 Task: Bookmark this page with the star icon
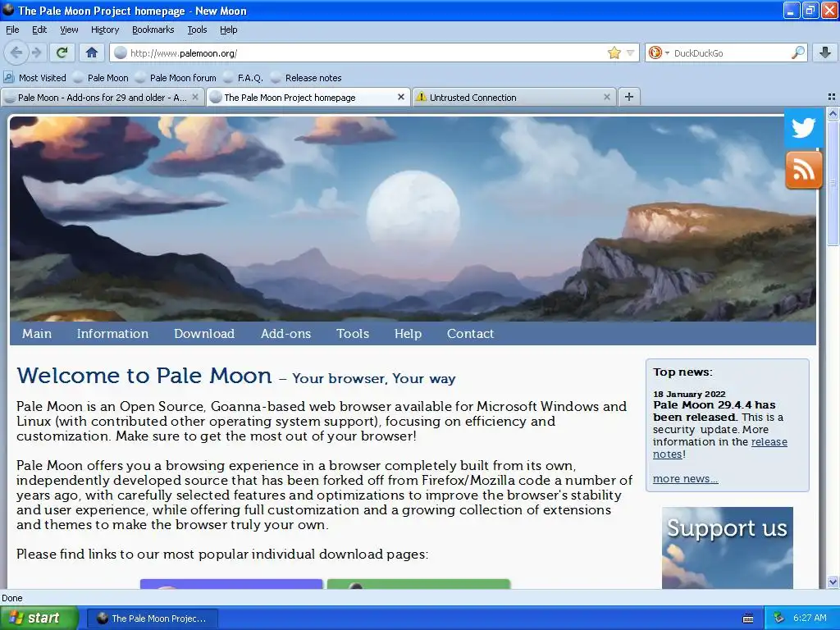pos(614,52)
